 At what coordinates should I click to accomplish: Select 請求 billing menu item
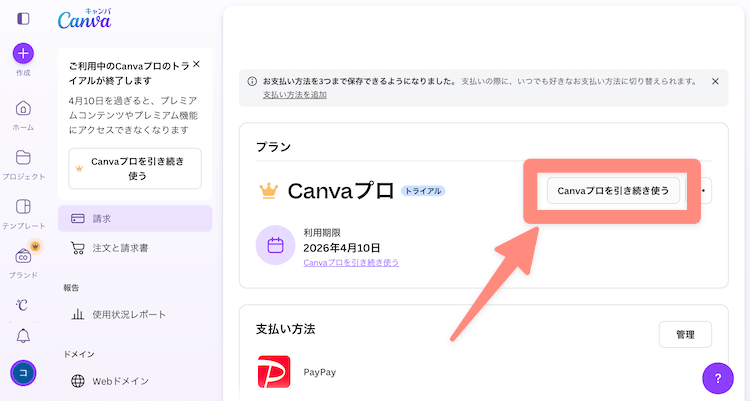click(135, 219)
